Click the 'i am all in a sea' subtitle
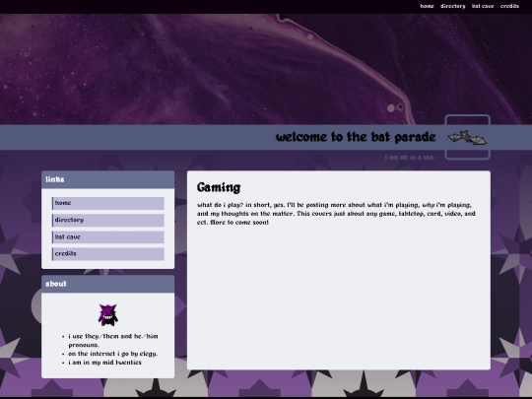 pyautogui.click(x=411, y=157)
